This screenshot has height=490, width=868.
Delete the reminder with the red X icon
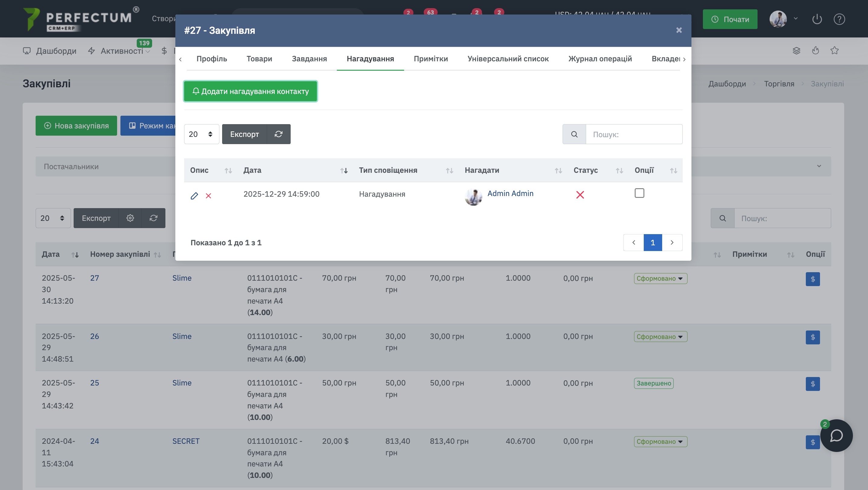click(208, 196)
